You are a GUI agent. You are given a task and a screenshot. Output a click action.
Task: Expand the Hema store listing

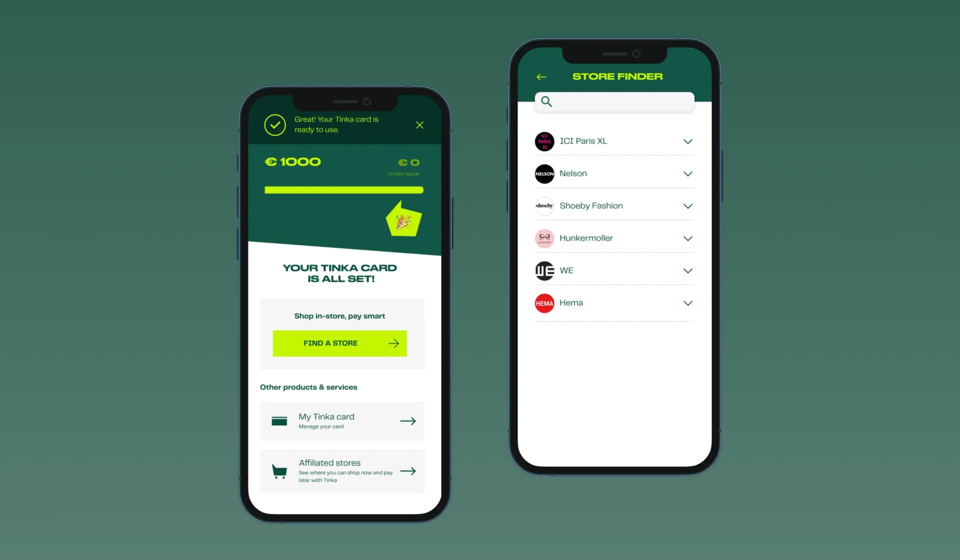pos(687,302)
